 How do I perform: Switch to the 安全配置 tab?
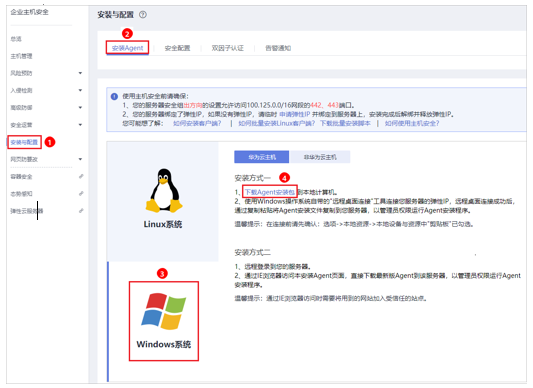[x=177, y=48]
